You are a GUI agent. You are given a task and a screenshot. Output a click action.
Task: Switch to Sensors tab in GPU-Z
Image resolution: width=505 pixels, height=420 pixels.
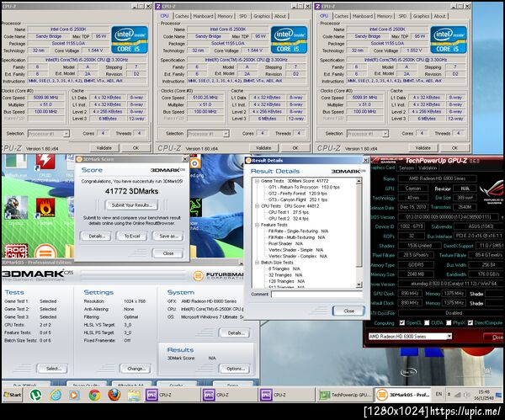407,167
